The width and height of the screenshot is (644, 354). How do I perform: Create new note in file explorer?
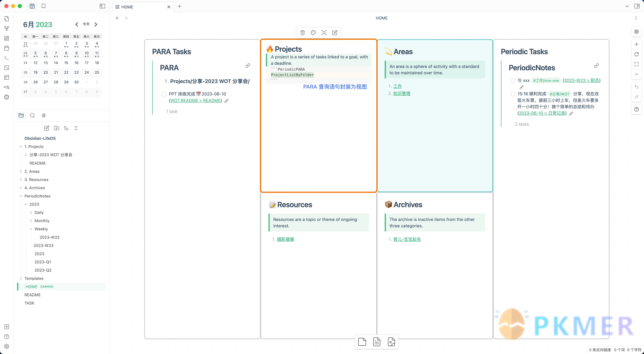(46, 128)
